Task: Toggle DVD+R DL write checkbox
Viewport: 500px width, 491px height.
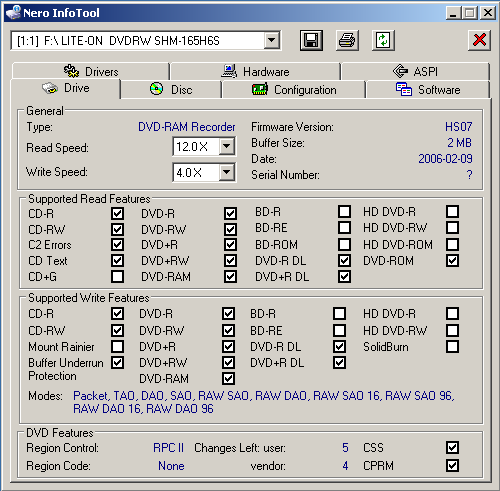Action: 339,362
